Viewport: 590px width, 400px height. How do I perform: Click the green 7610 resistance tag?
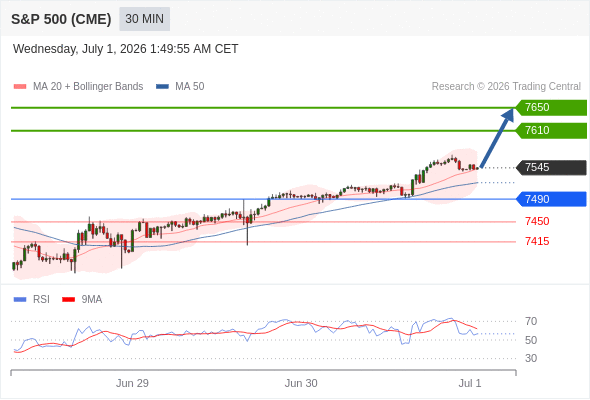click(x=551, y=131)
